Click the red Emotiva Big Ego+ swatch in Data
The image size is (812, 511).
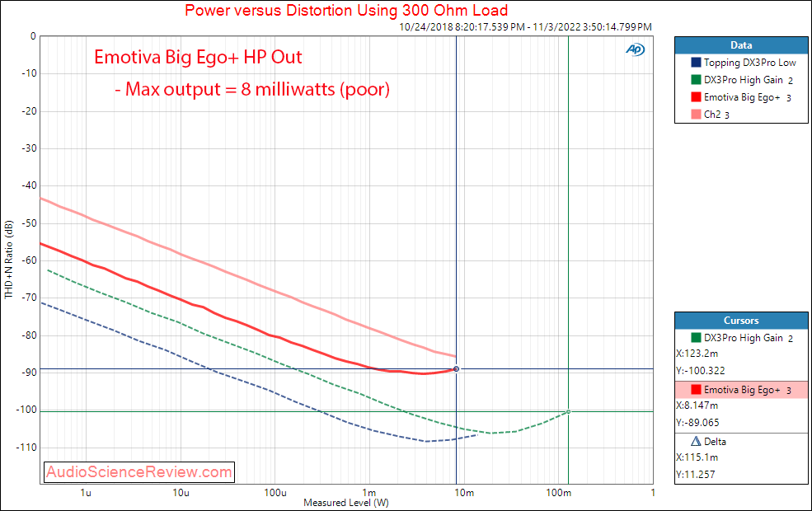pyautogui.click(x=696, y=96)
